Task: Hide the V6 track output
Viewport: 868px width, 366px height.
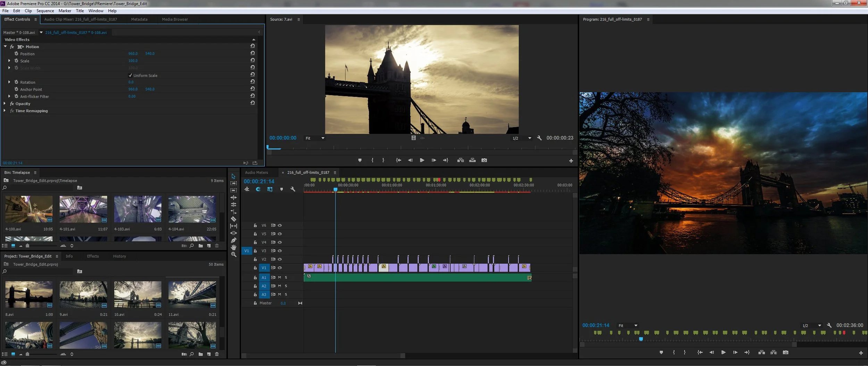Action: pos(280,225)
